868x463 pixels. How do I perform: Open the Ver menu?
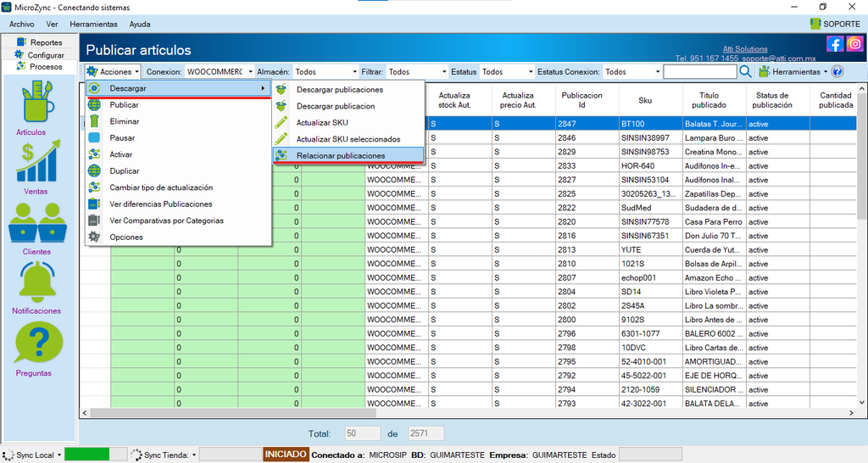coord(52,24)
